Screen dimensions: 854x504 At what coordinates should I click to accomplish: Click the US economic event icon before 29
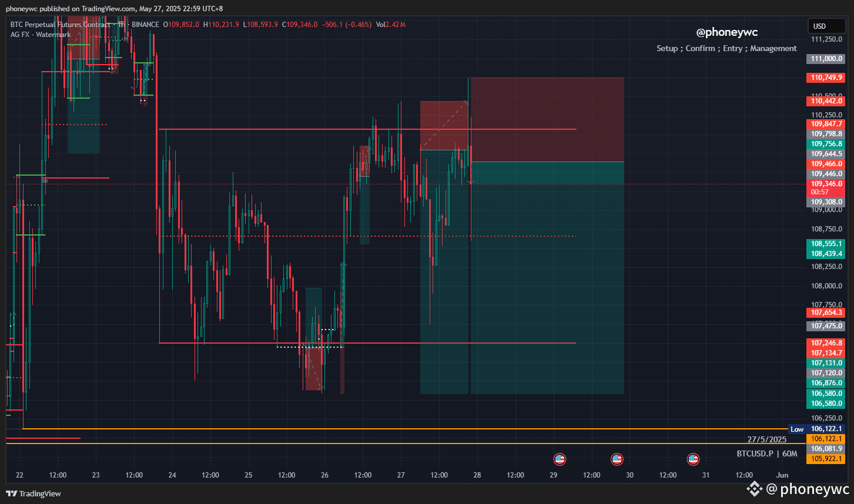[560, 459]
